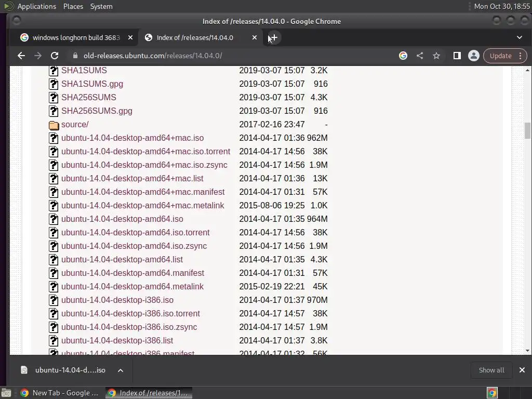
Task: Switch to New Tab - Google Chrome taskbar window
Action: (x=60, y=393)
